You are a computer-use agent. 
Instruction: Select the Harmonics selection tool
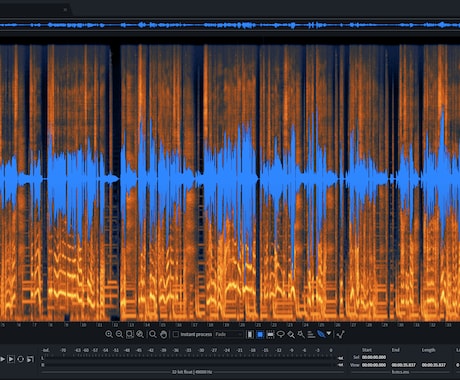(x=311, y=334)
